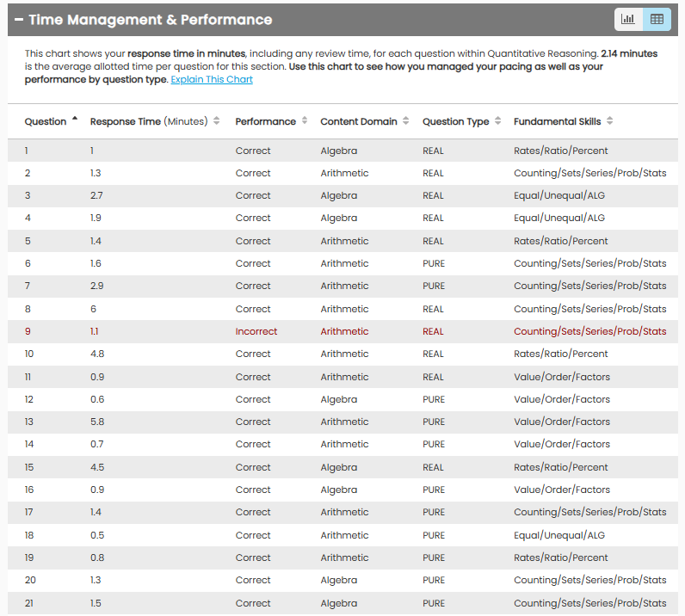The image size is (685, 616).
Task: Sort by Fundamental Skills column
Action: click(x=557, y=122)
